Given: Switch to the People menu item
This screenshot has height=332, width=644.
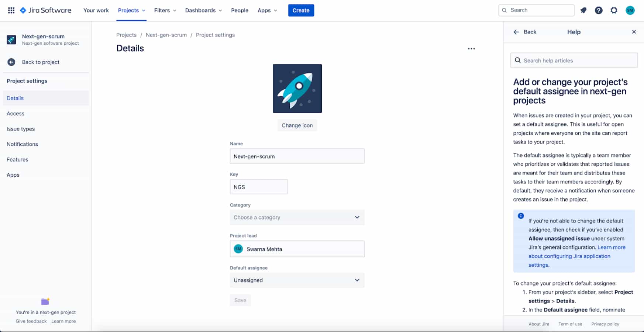Looking at the screenshot, I should point(240,10).
